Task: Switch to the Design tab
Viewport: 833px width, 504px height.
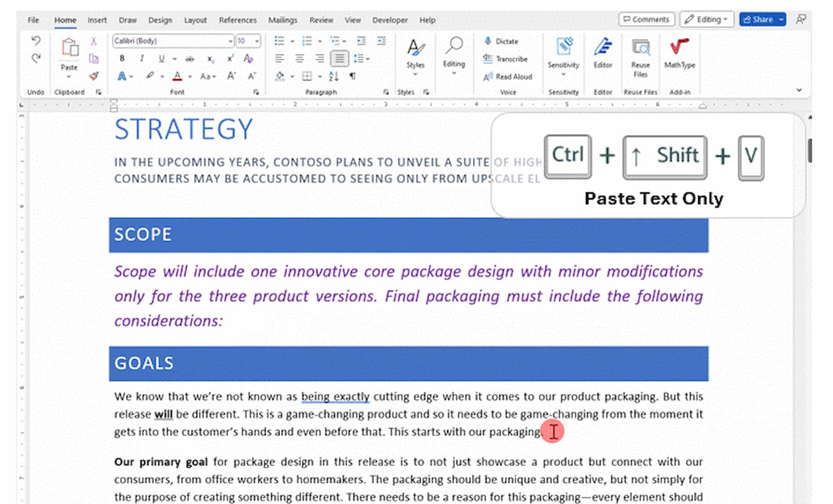Action: click(x=160, y=20)
